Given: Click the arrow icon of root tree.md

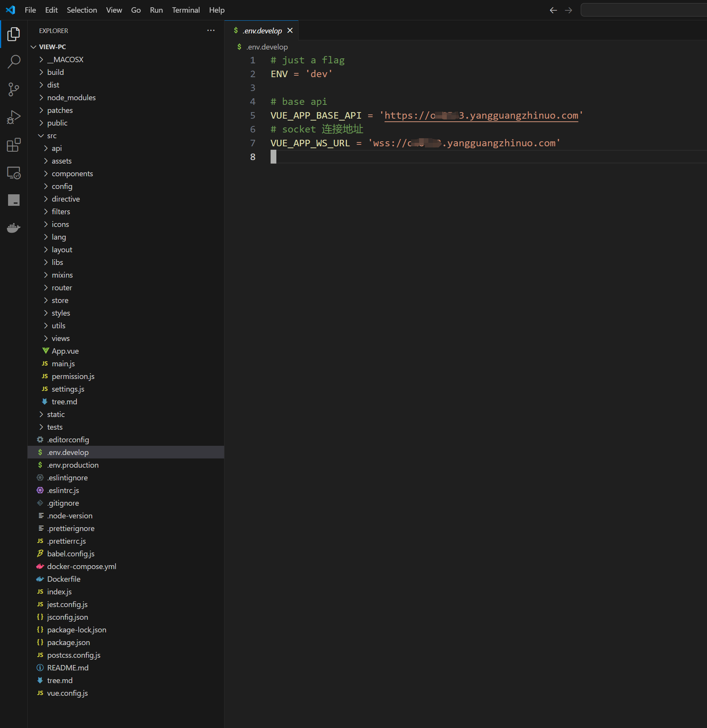Looking at the screenshot, I should (x=40, y=680).
